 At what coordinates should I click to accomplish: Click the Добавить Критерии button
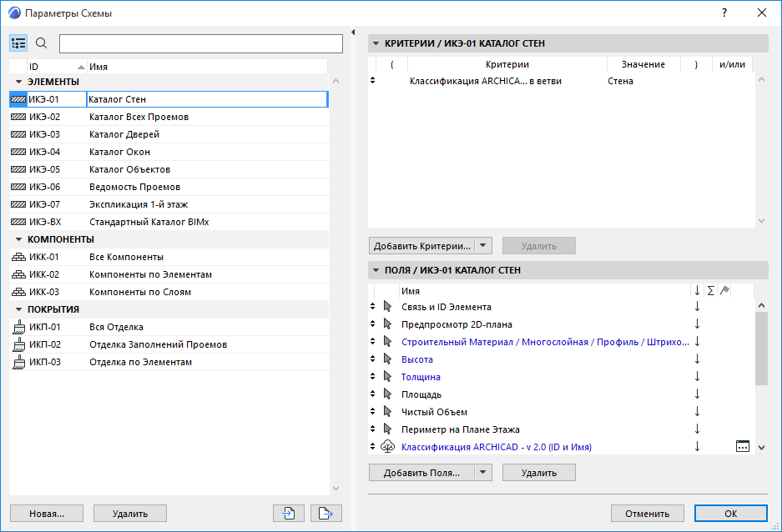[422, 246]
